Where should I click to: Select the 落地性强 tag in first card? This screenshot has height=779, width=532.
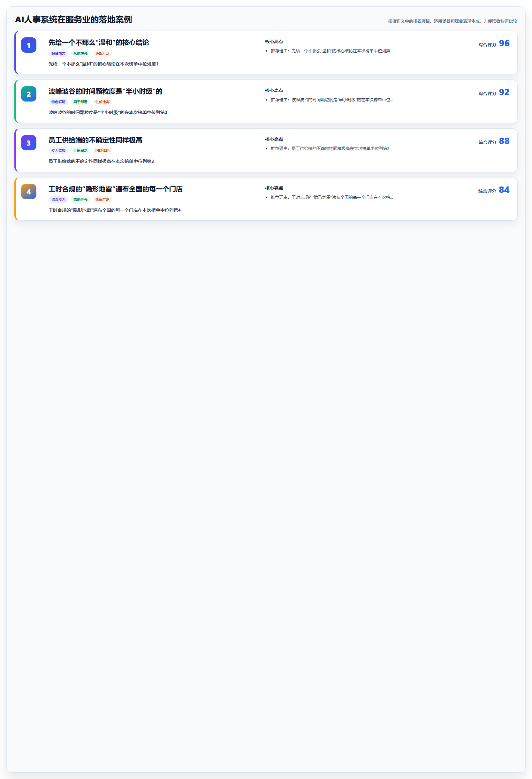[80, 53]
